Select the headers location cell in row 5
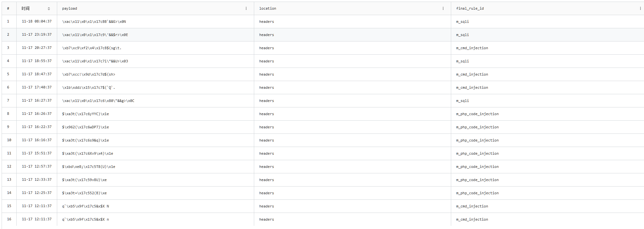This screenshot has height=229, width=644. (x=266, y=74)
